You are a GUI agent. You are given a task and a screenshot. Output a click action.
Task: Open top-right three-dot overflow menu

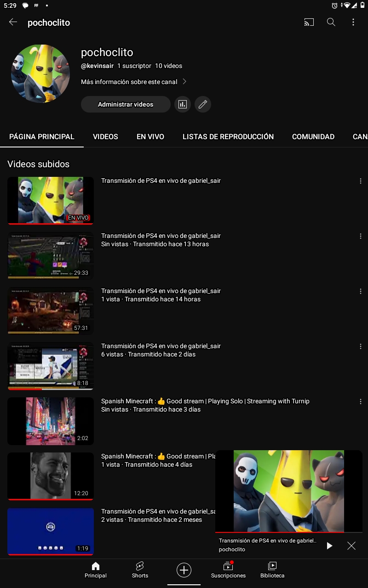(353, 22)
